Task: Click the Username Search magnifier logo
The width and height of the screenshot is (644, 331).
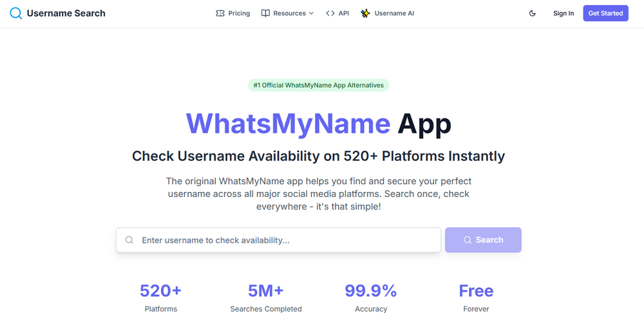Action: (15, 13)
